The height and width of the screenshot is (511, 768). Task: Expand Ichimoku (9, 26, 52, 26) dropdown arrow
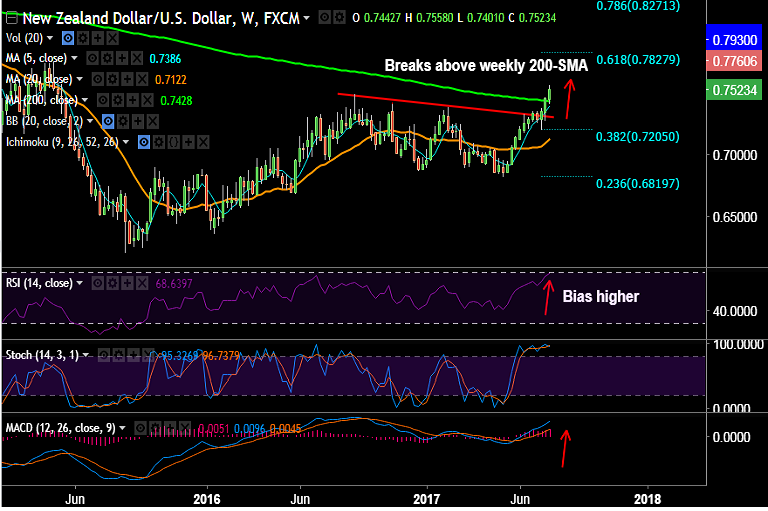click(x=126, y=142)
